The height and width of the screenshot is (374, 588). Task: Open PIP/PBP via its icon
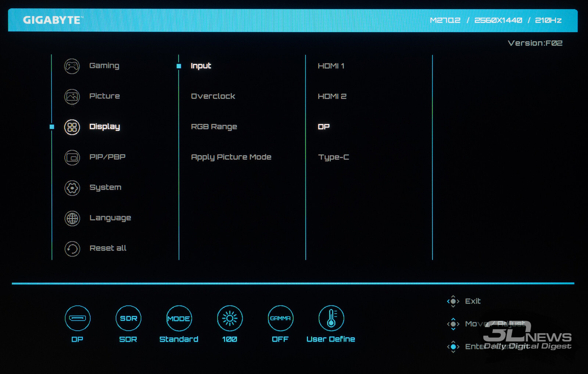click(72, 158)
